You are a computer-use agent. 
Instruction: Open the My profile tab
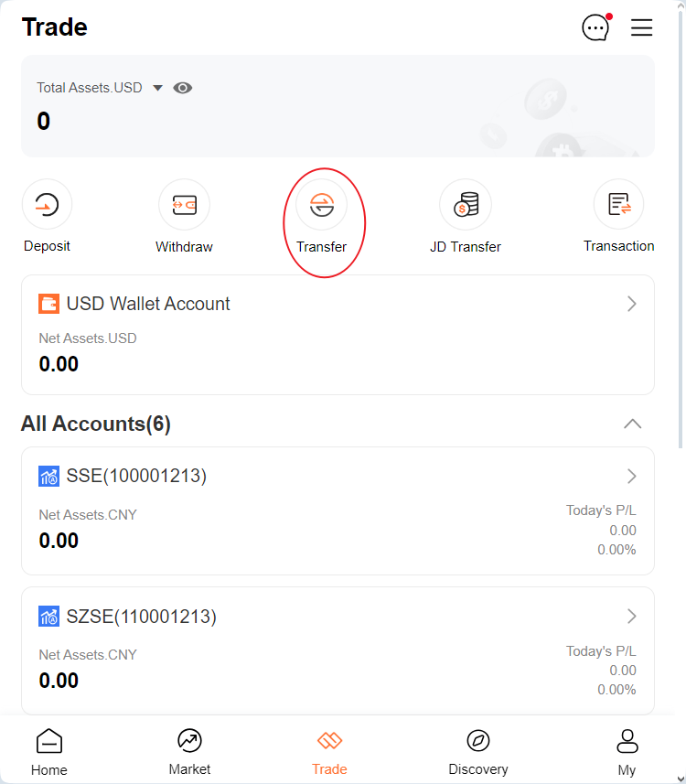[x=627, y=752]
